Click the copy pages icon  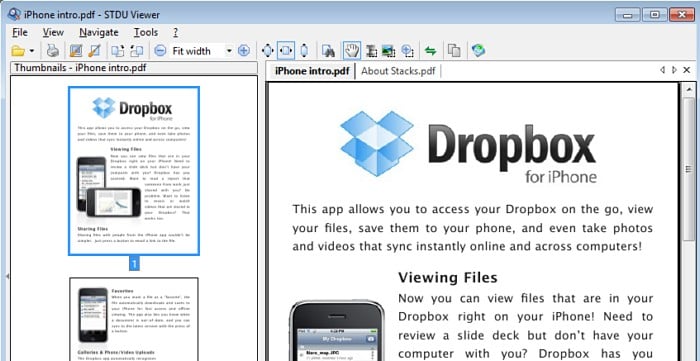click(x=454, y=51)
